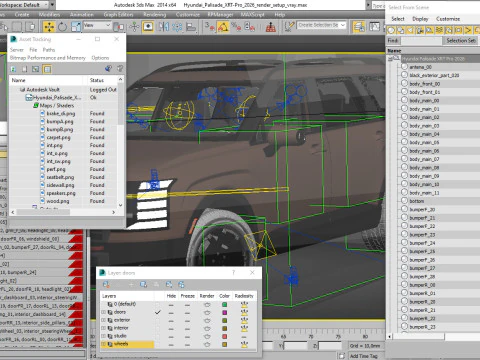Click the Add Time Tag button
Screen dimensions: 480x360
click(x=364, y=356)
